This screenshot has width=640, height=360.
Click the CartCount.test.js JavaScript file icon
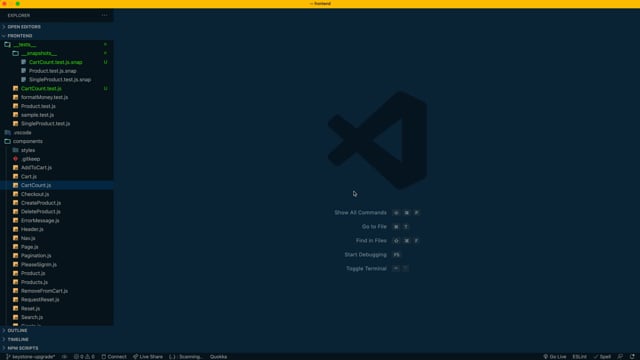[16, 89]
